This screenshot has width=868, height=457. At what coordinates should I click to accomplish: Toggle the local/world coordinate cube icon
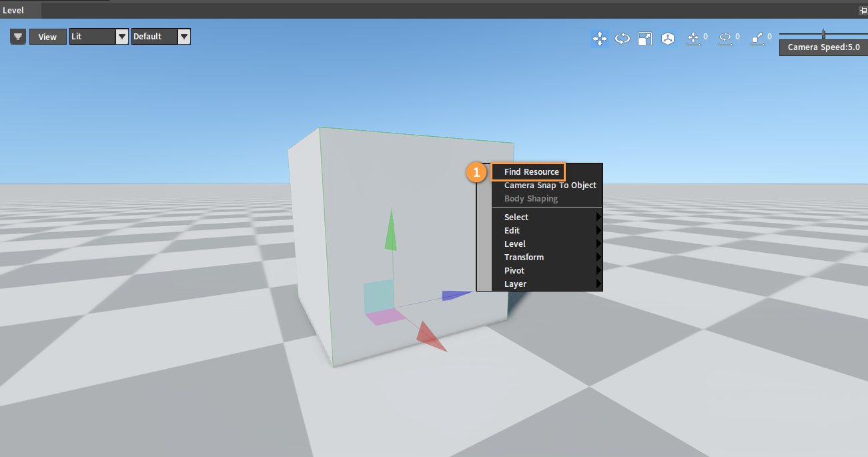667,39
